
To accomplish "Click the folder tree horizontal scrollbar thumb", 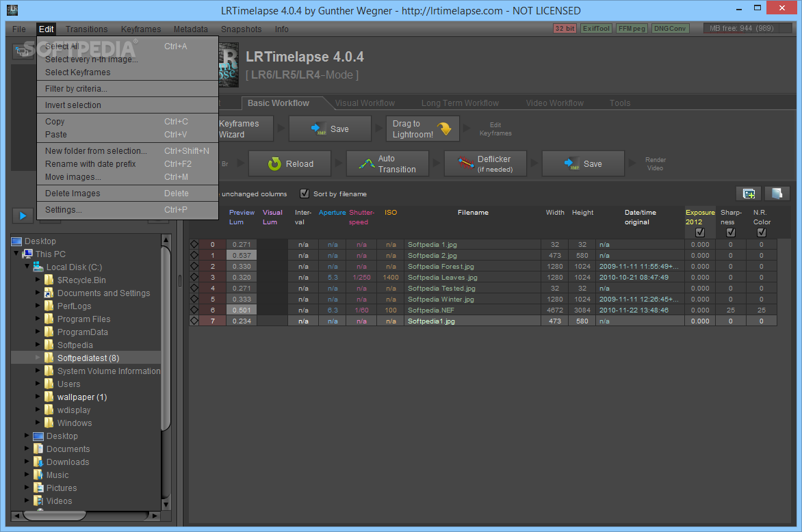I will 54,516.
